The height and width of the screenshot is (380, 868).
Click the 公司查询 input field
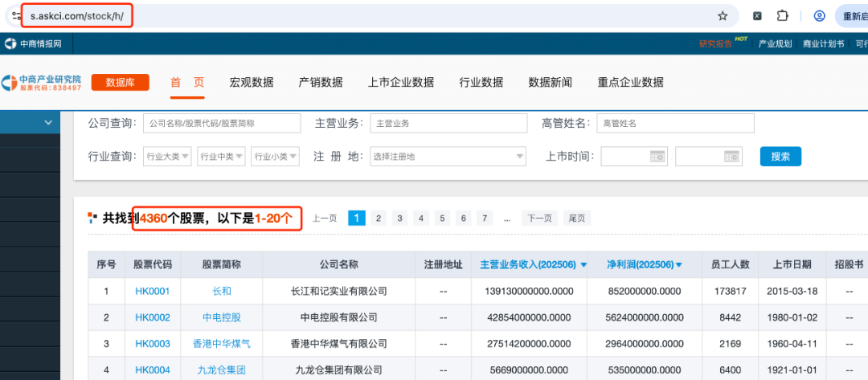(222, 124)
